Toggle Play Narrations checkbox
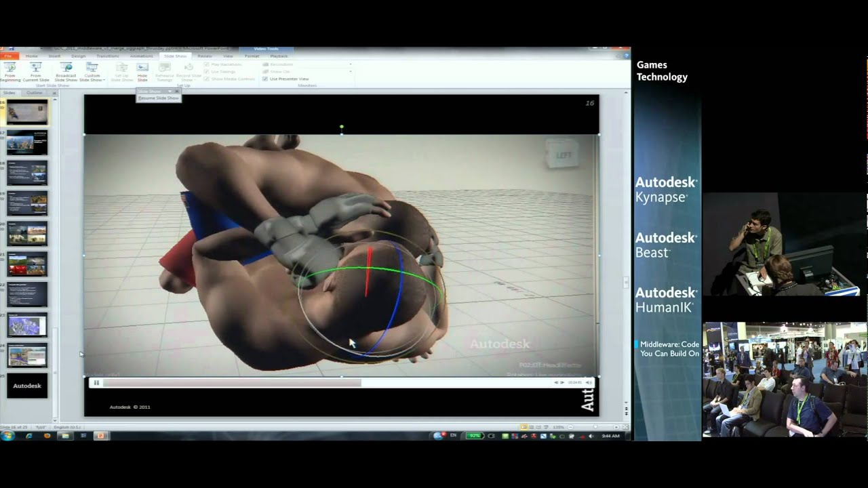This screenshot has height=488, width=868. tap(206, 64)
